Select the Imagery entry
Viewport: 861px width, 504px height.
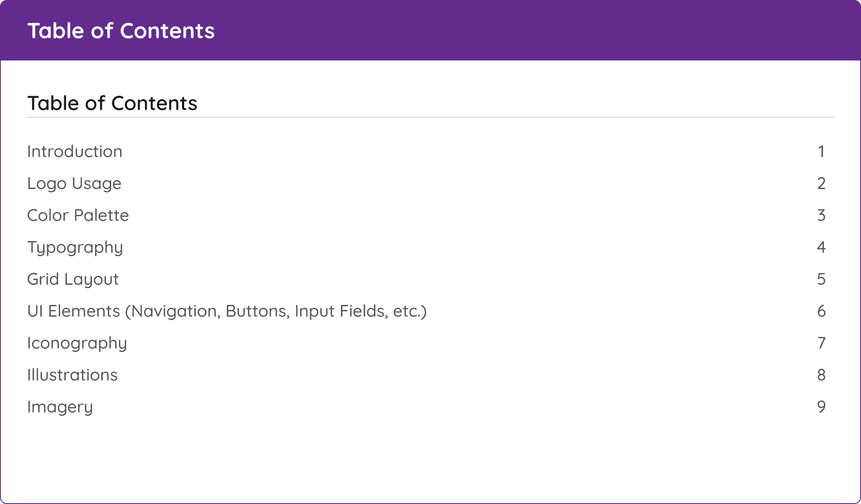point(60,407)
